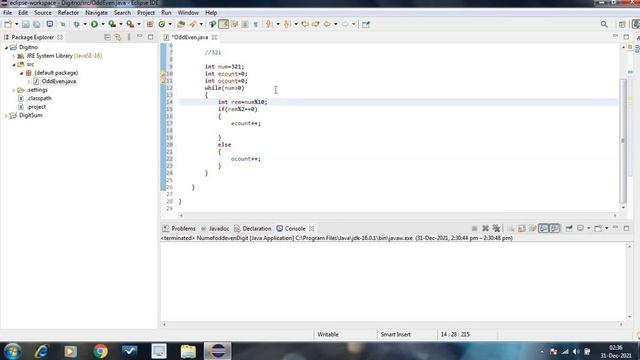Click the Back navigation arrow icon
The width and height of the screenshot is (640, 360).
(x=327, y=24)
